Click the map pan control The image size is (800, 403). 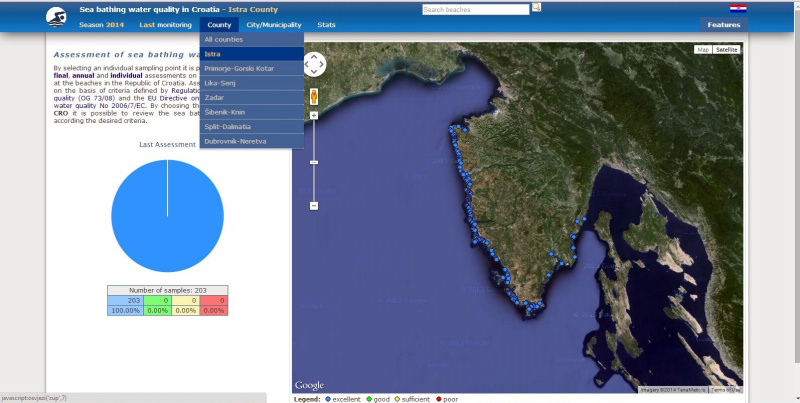pos(314,64)
